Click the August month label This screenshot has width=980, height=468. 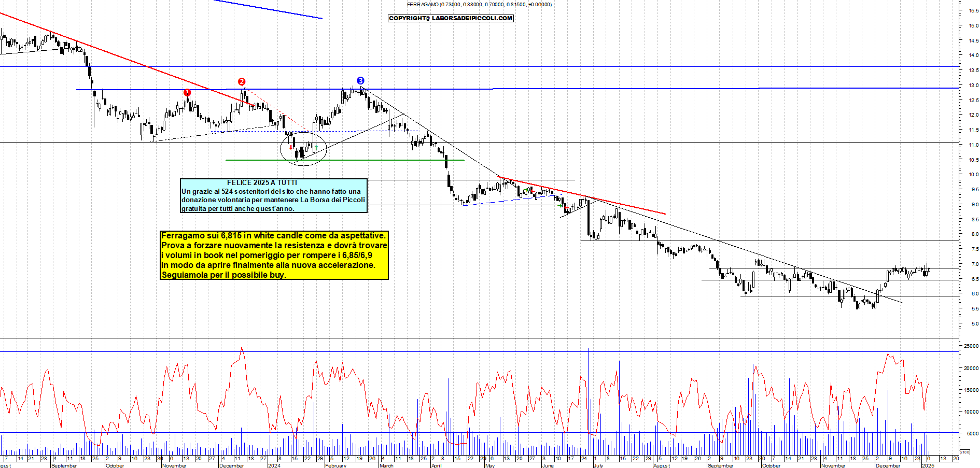(662, 465)
